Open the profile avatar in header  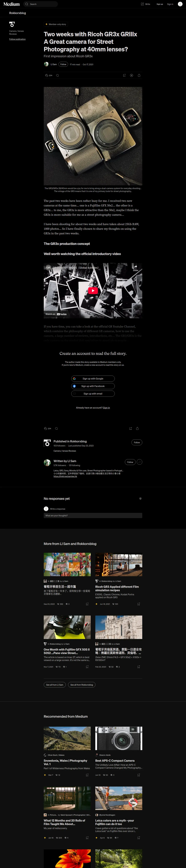pos(180,4)
